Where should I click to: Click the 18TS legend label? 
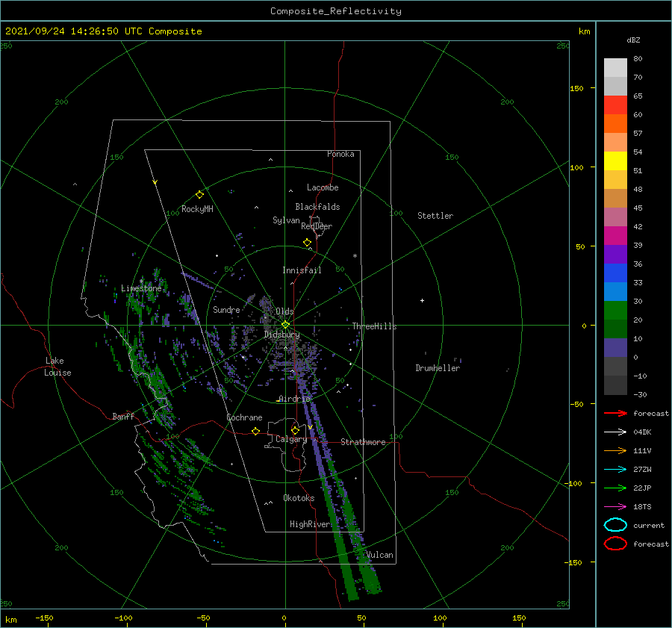642,507
